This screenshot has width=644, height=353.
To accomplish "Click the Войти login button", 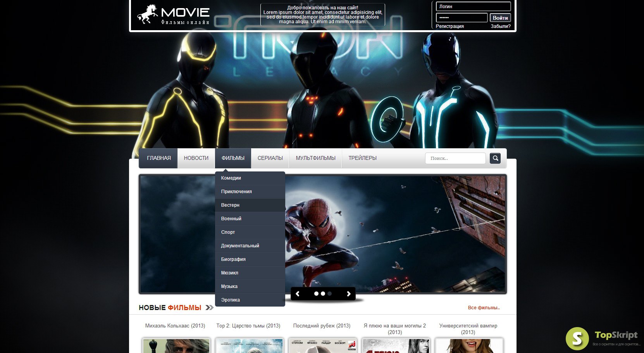I will coord(500,18).
